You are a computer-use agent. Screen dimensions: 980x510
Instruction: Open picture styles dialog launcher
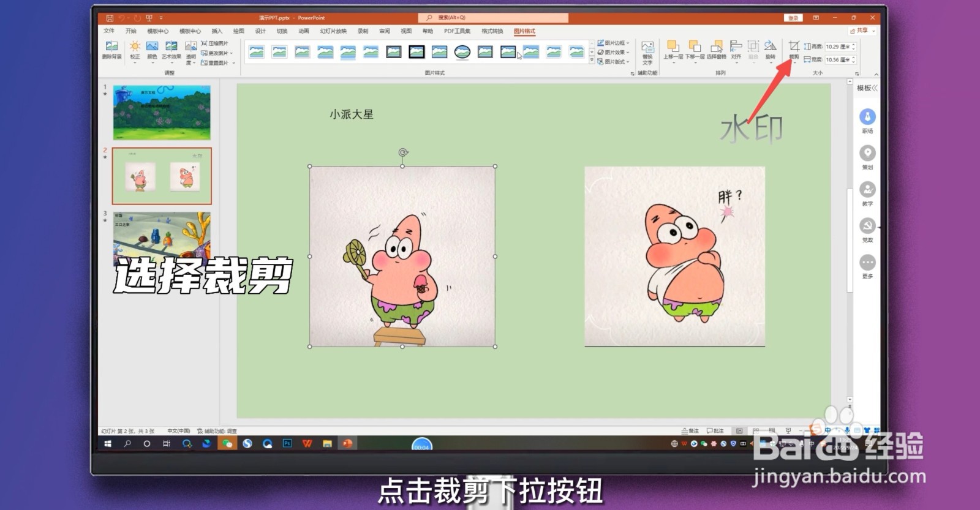[x=632, y=73]
